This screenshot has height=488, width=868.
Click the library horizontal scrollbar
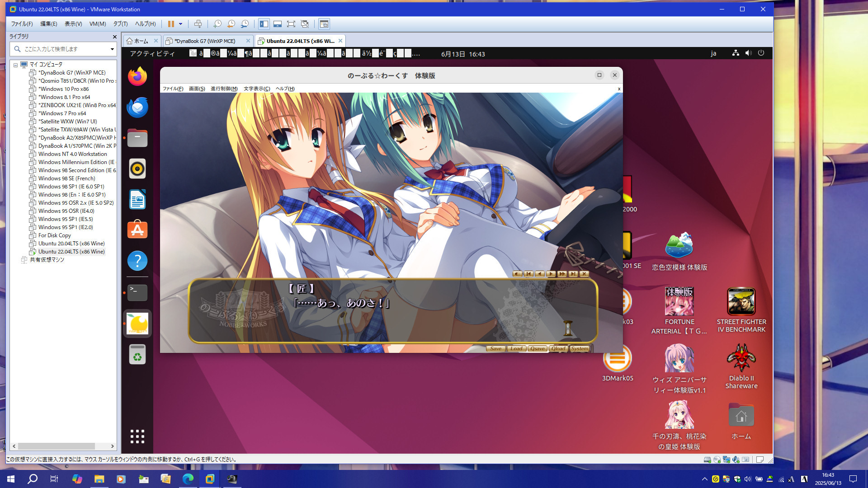tap(57, 446)
